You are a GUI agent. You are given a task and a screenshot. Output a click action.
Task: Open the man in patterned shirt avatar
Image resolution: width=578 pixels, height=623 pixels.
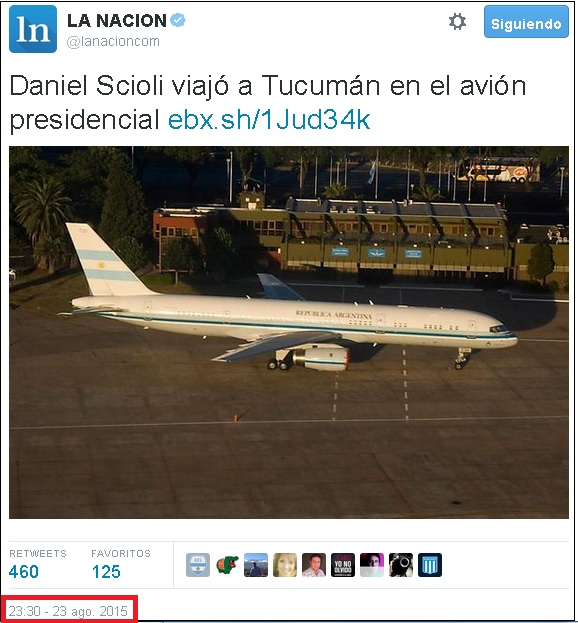314,565
